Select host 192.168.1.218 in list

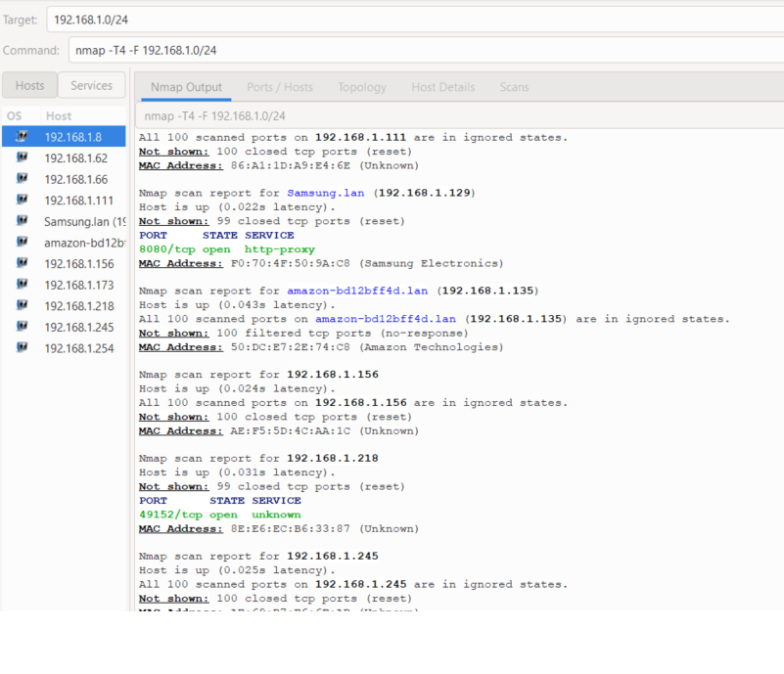[64, 306]
